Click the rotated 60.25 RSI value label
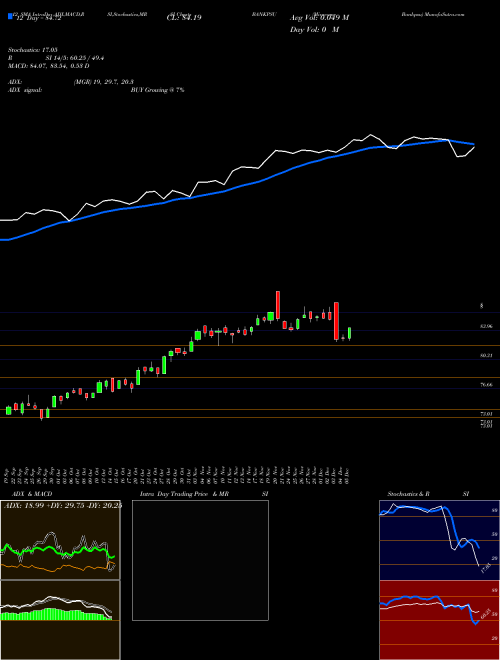The height and width of the screenshot is (660, 500). click(485, 613)
